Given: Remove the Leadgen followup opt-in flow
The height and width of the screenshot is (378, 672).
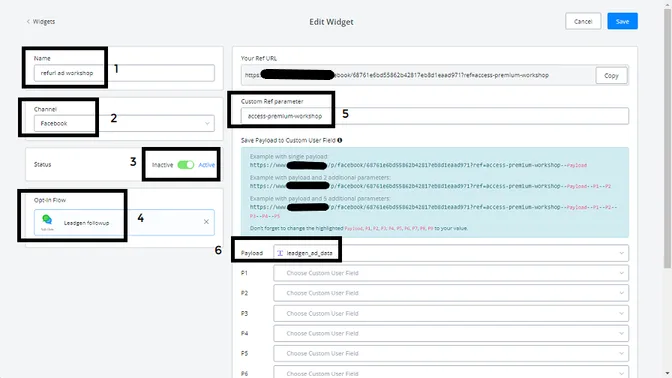Looking at the screenshot, I should point(206,222).
